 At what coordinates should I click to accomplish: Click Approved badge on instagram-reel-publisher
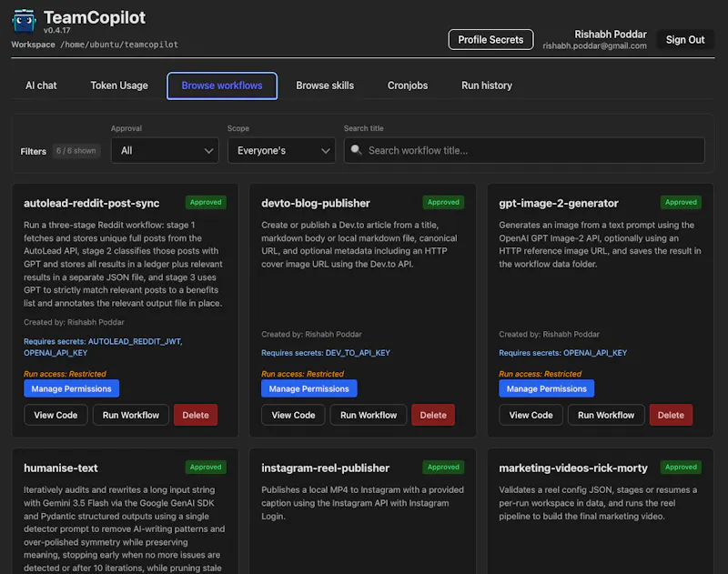tap(443, 467)
